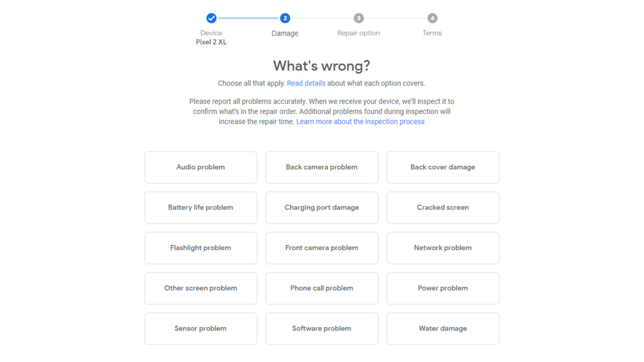Click Learn more about the inspection process

pyautogui.click(x=360, y=122)
